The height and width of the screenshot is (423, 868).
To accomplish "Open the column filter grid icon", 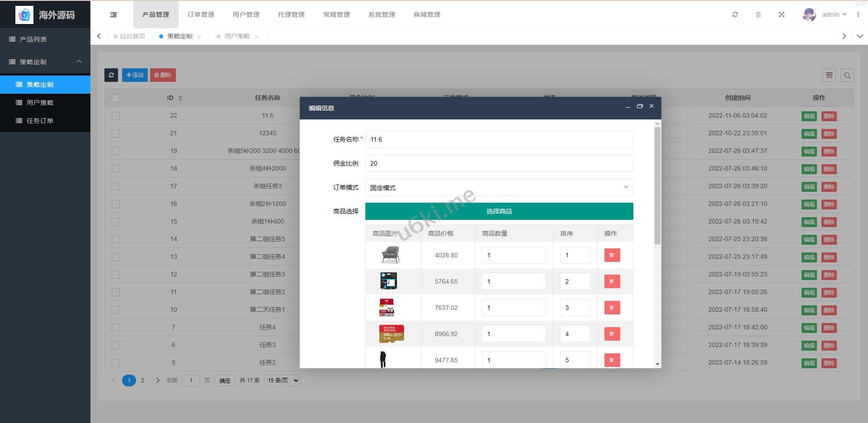I will 829,75.
